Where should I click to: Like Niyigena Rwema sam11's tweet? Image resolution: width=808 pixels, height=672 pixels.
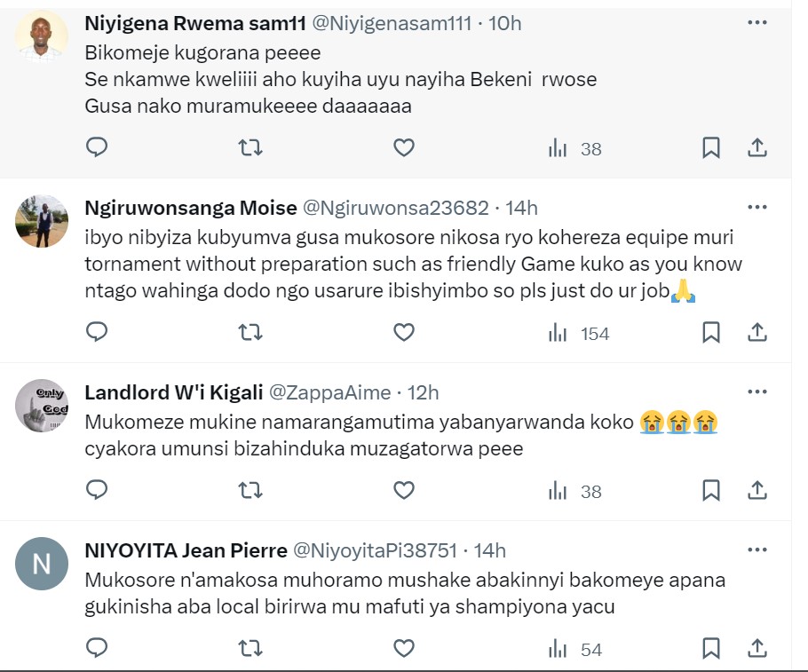[x=404, y=148]
